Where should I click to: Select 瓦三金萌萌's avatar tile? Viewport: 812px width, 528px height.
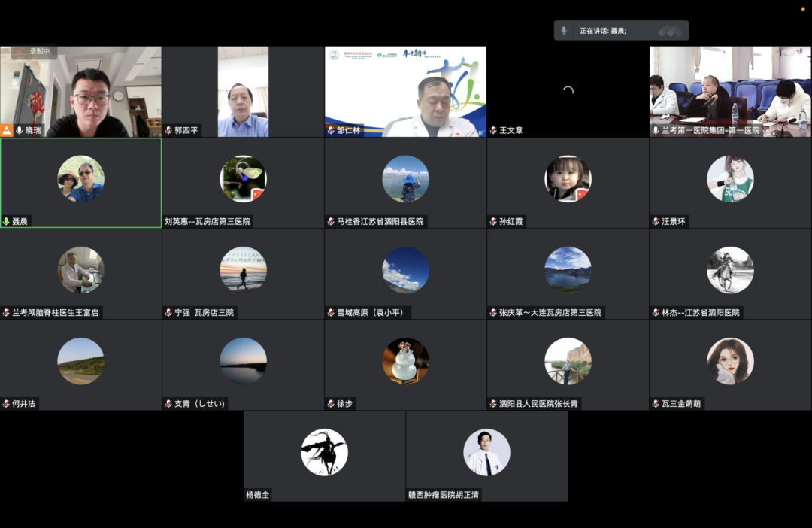click(730, 361)
